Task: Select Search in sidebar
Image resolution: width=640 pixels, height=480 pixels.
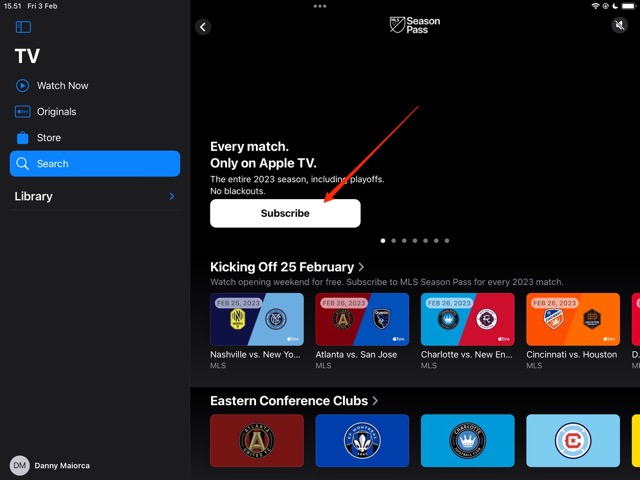Action: click(95, 164)
